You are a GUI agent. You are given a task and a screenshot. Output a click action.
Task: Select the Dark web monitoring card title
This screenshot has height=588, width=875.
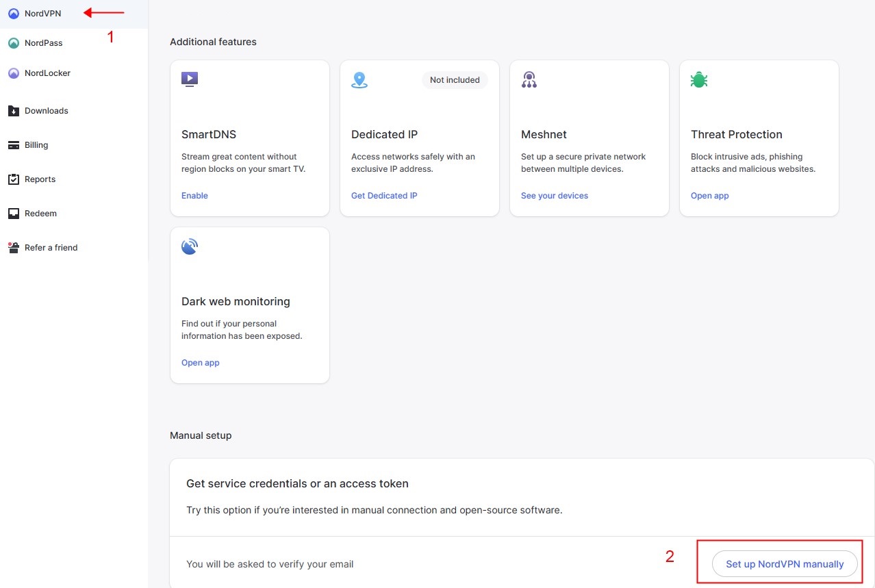pos(236,301)
